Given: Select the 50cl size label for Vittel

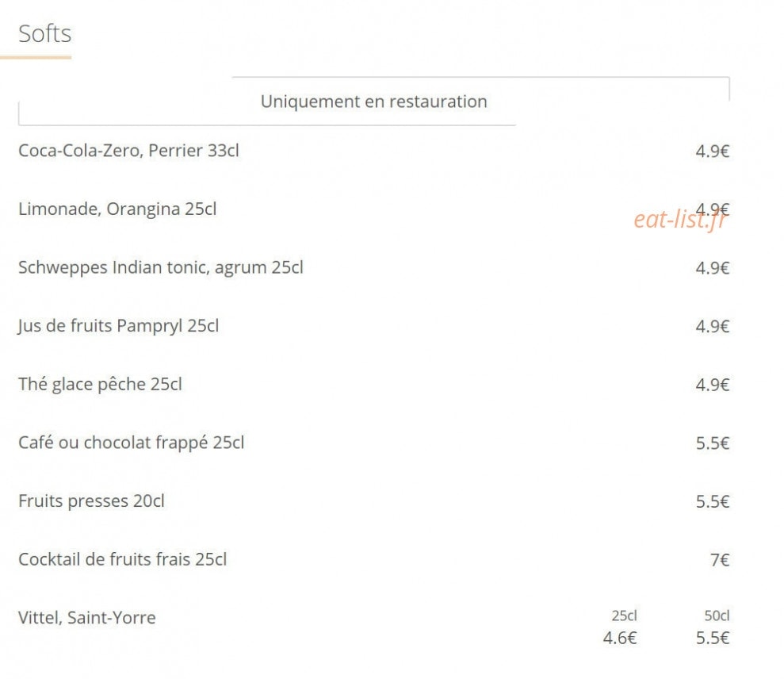Looking at the screenshot, I should tap(717, 616).
